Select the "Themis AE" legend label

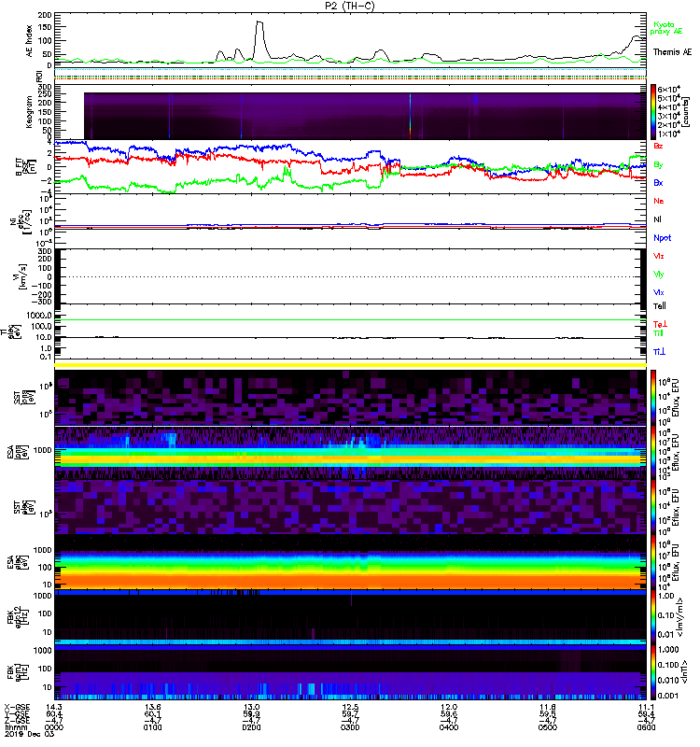pos(672,52)
